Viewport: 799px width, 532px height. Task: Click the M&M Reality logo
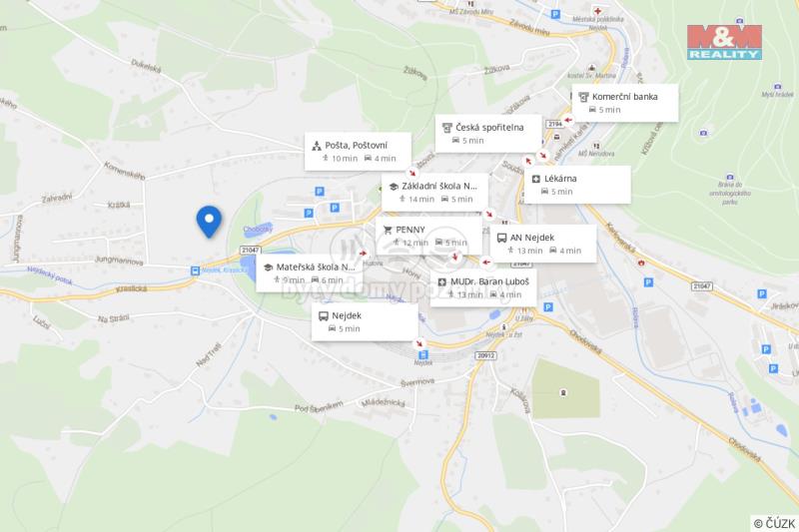click(724, 42)
